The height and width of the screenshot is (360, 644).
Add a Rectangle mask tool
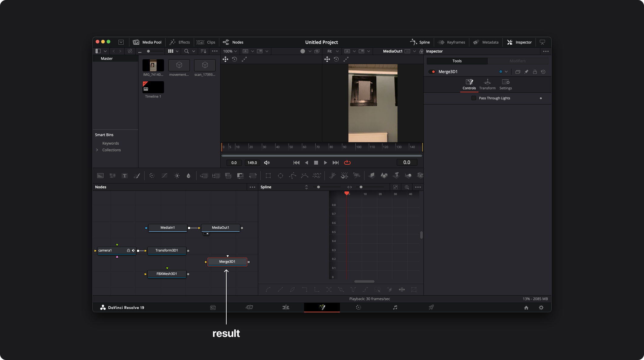click(x=268, y=176)
